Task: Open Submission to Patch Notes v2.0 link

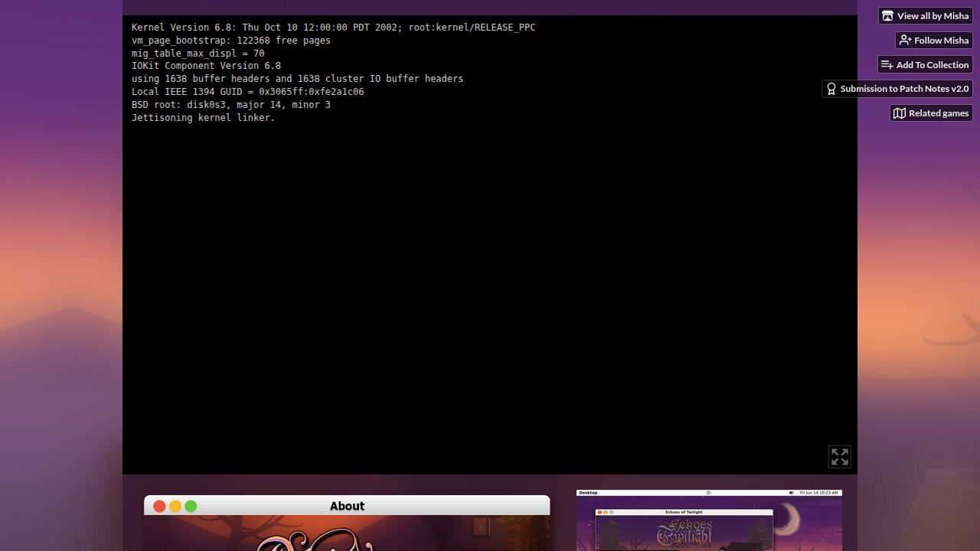Action: (897, 89)
